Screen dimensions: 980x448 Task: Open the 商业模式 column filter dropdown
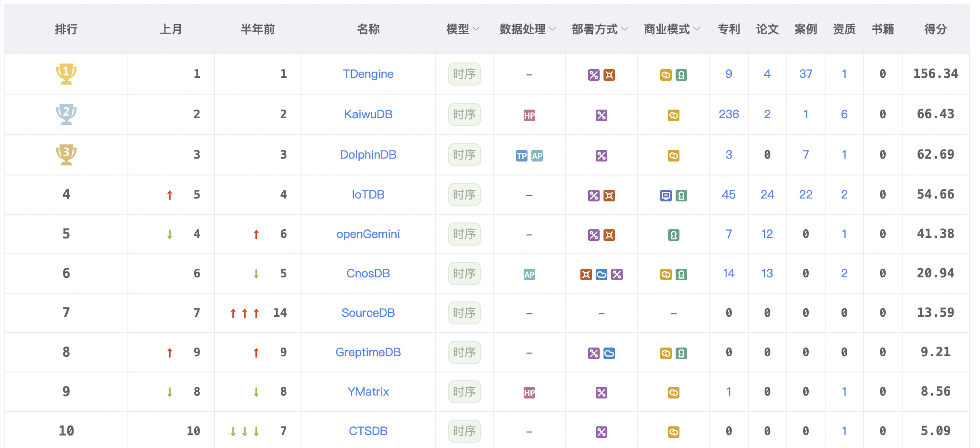point(697,29)
